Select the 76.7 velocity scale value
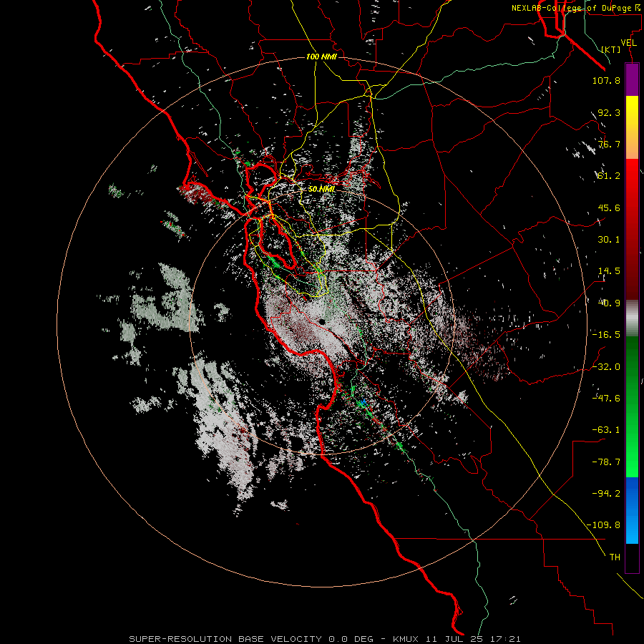 tap(609, 144)
